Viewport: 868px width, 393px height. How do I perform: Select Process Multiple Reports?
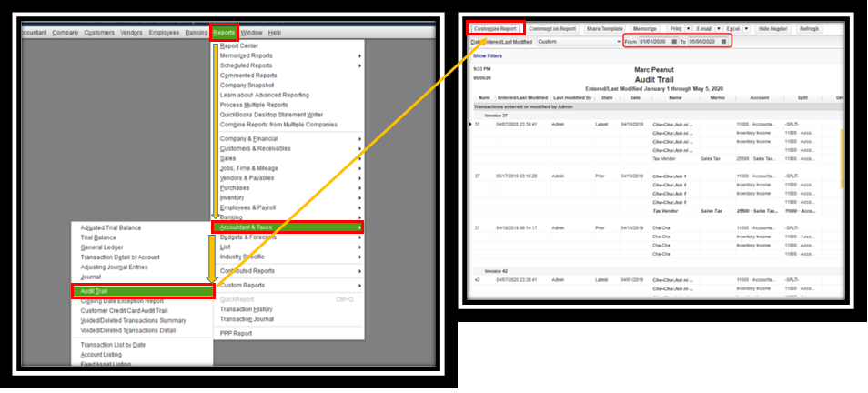254,105
